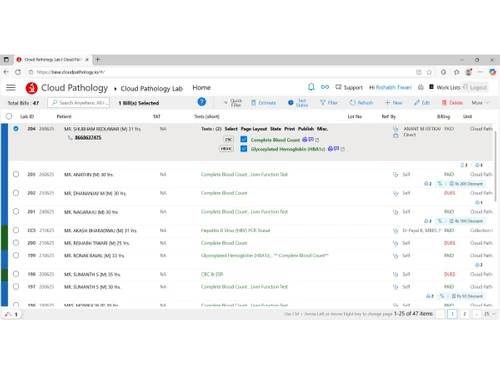Click the blue help question mark icon
500x375 pixels.
coord(201,102)
